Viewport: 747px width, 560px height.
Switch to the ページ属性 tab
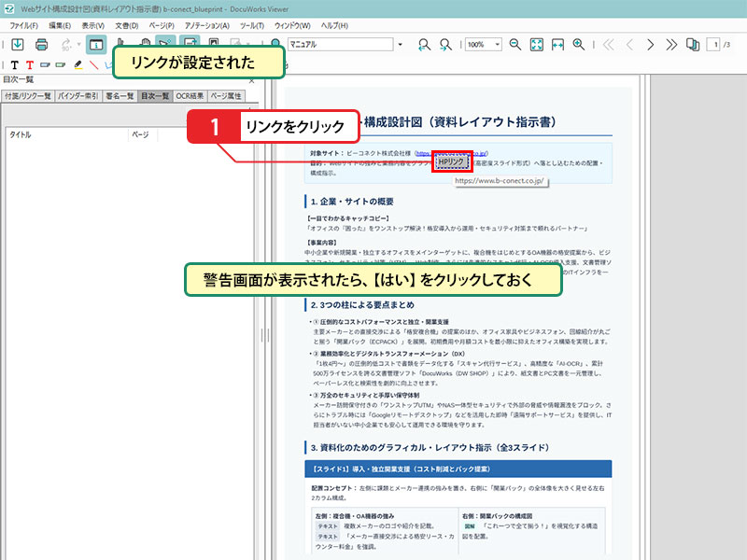(x=226, y=96)
